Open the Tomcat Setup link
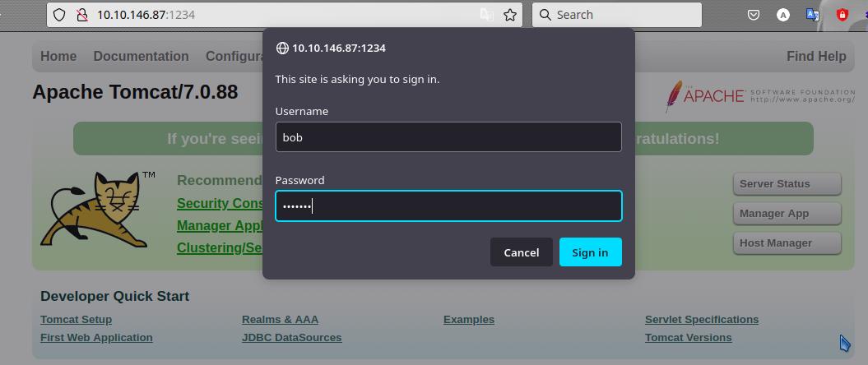Viewport: 868px width, 365px height. coord(76,320)
